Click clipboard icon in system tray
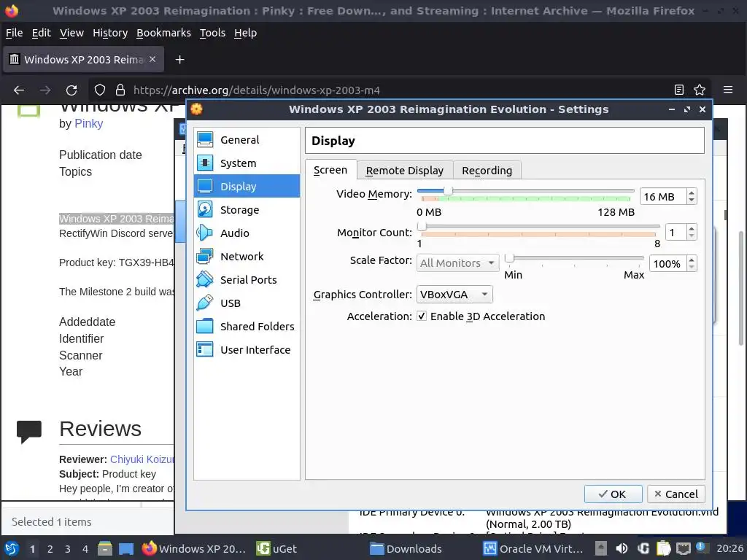 663,548
